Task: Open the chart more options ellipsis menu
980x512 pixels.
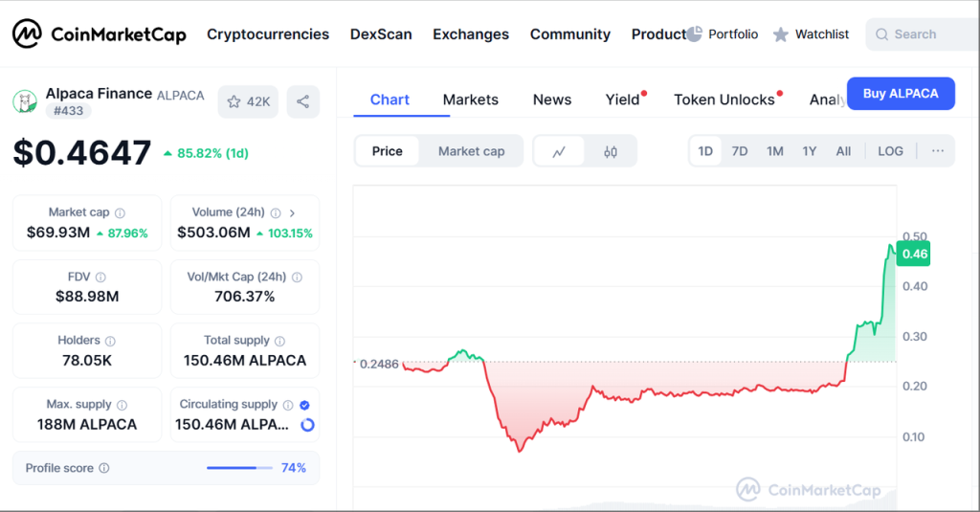Action: pyautogui.click(x=937, y=151)
